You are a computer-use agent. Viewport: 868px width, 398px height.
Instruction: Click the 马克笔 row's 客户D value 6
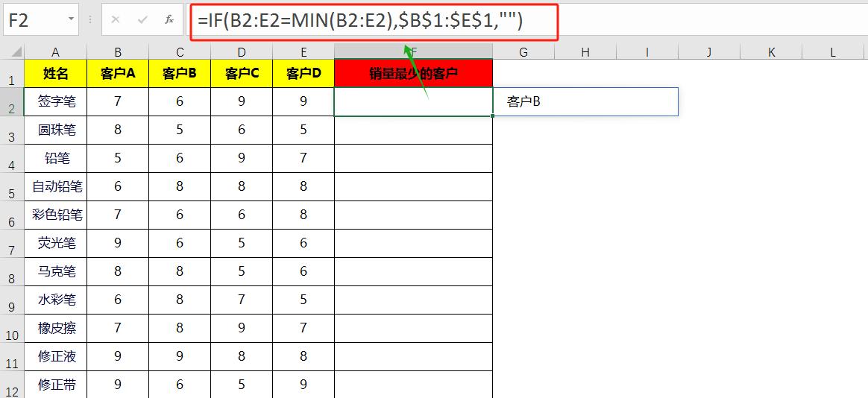[304, 272]
